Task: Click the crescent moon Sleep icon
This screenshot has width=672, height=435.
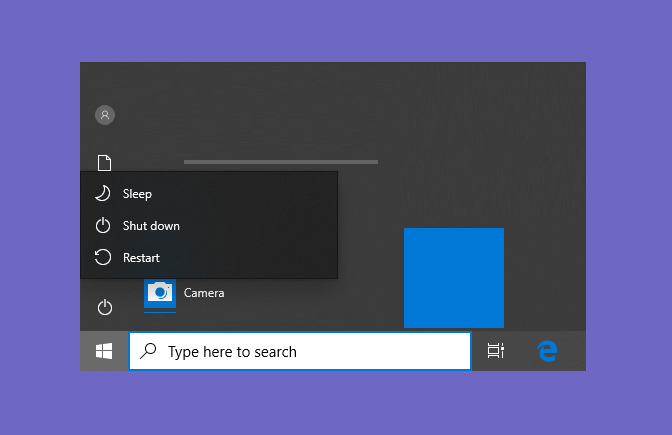Action: click(103, 193)
